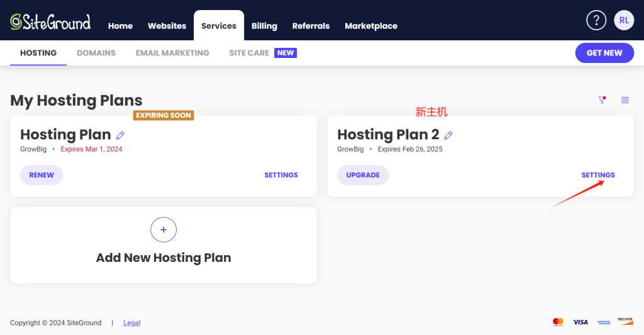Click RENEW on Hosting Plan

point(42,175)
